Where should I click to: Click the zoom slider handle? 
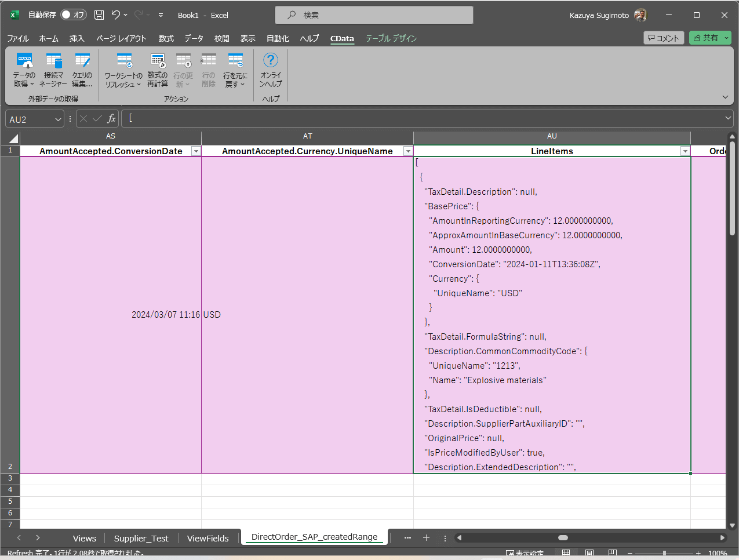[x=664, y=553]
